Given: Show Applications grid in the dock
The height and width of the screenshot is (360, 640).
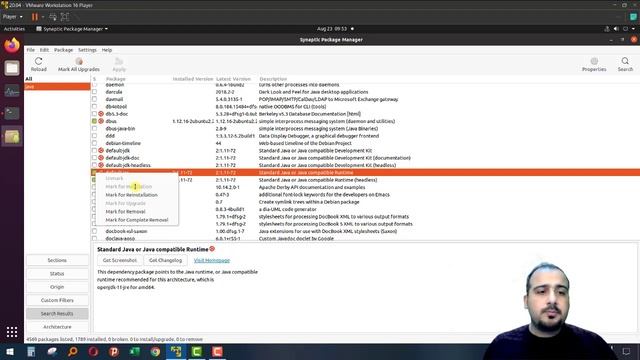Looking at the screenshot, I should coord(12,332).
